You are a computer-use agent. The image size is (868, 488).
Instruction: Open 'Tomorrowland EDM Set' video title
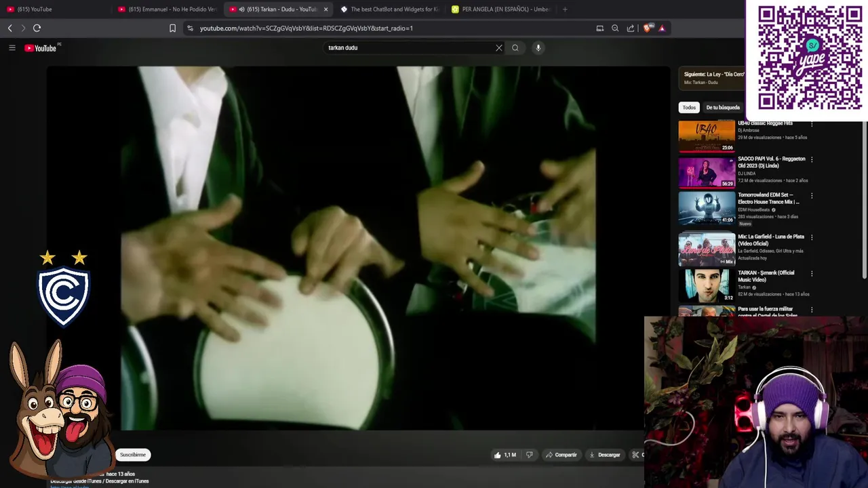pos(768,198)
